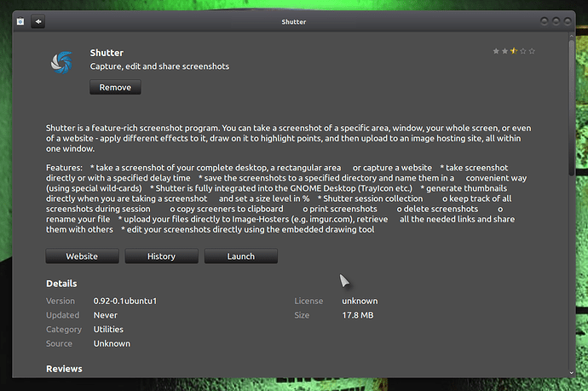Click the 'Shutter' window title text
The height and width of the screenshot is (391, 588).
(294, 22)
